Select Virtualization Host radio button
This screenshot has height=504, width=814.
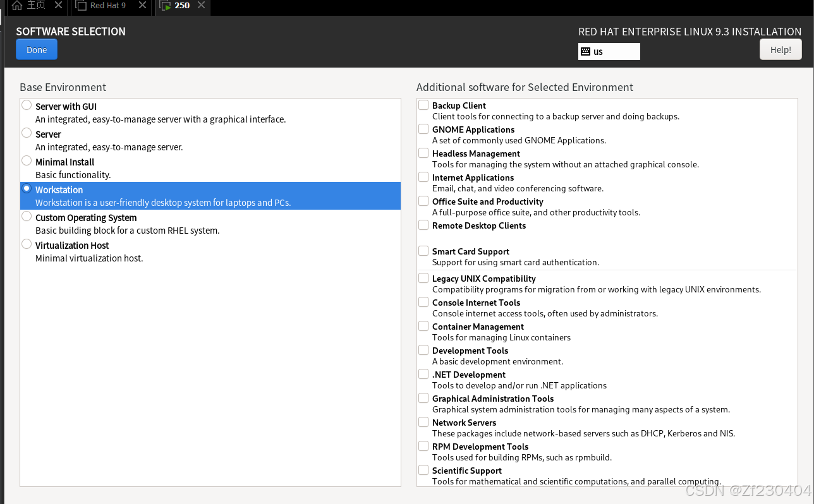pyautogui.click(x=27, y=244)
